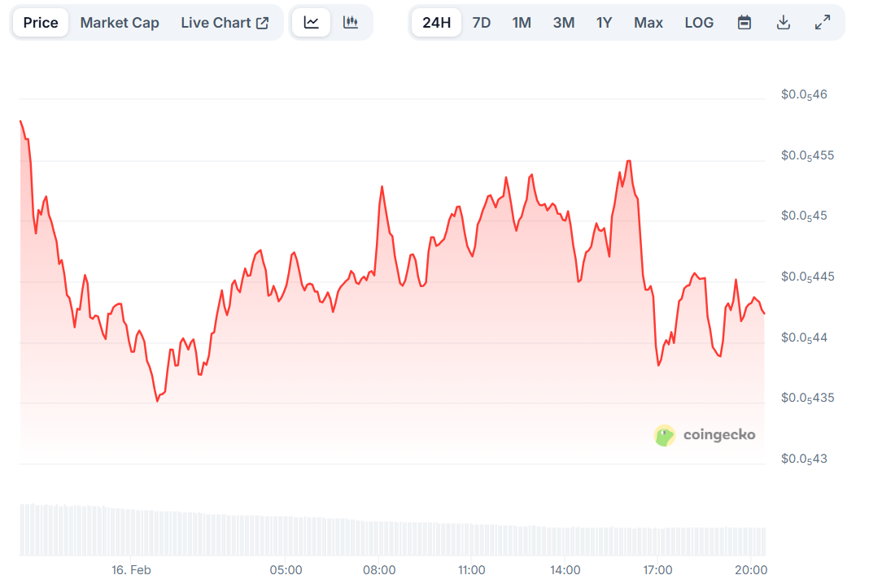Switch to Market Cap tab

120,23
